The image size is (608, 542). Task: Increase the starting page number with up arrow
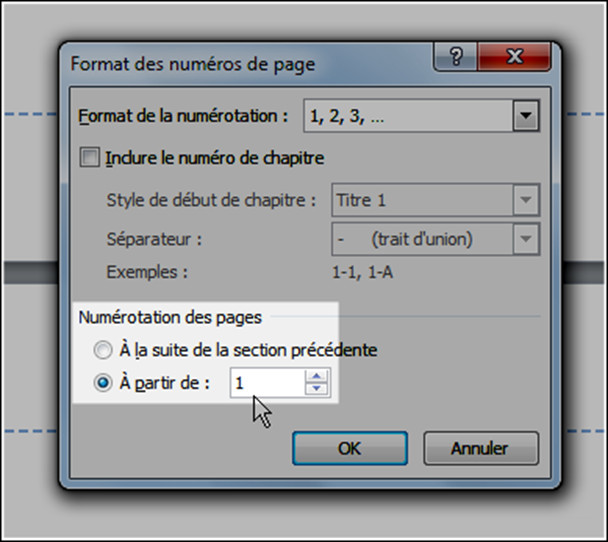point(317,375)
